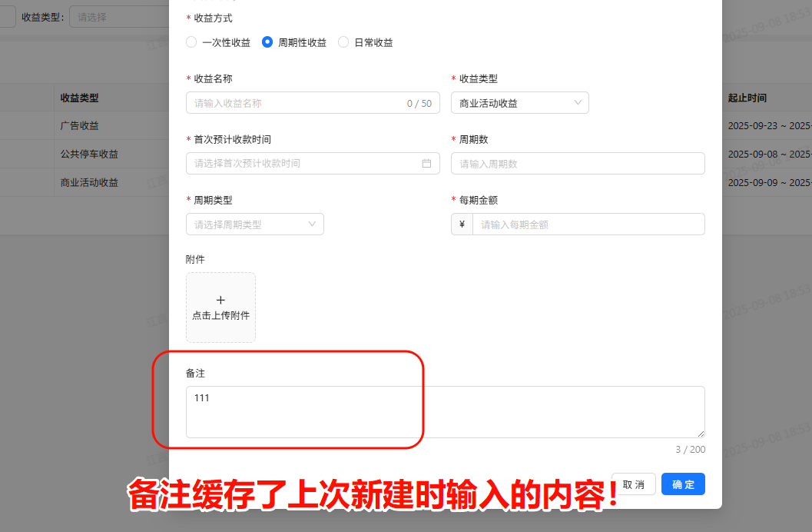Select the 广告收益 table row
This screenshot has width=812, height=532.
(81, 125)
